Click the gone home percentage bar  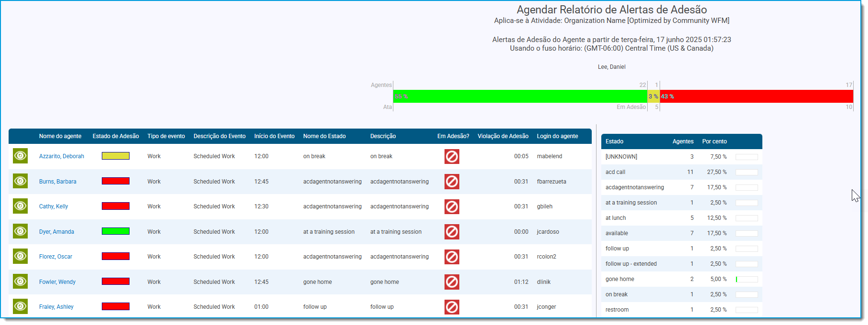point(747,279)
